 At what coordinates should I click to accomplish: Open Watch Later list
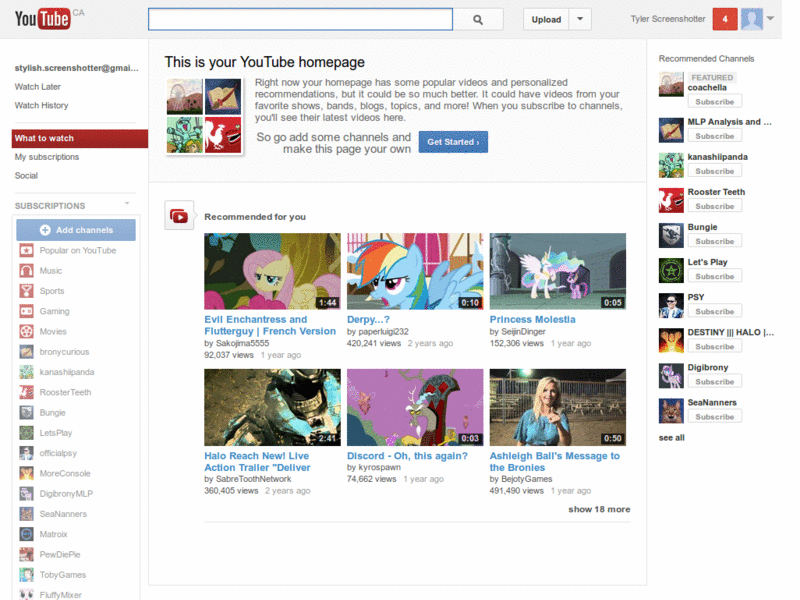38,87
